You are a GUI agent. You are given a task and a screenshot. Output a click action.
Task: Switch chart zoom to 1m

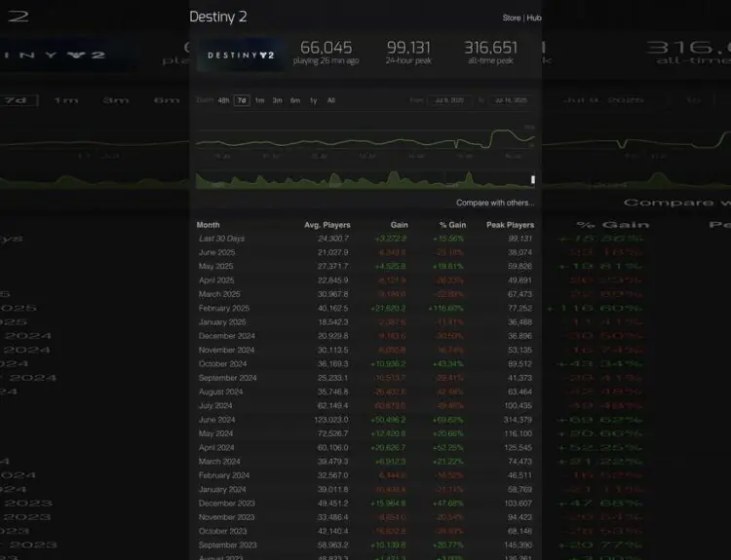[x=259, y=100]
